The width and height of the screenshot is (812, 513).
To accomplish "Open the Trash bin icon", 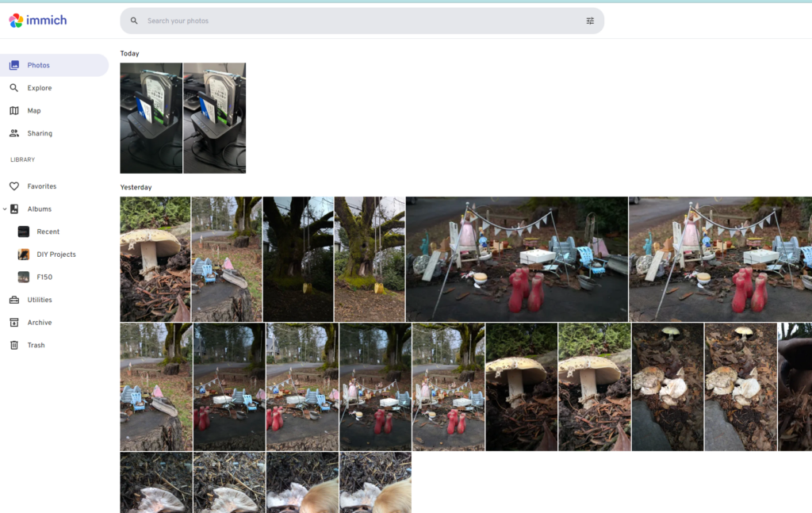I will click(x=14, y=345).
